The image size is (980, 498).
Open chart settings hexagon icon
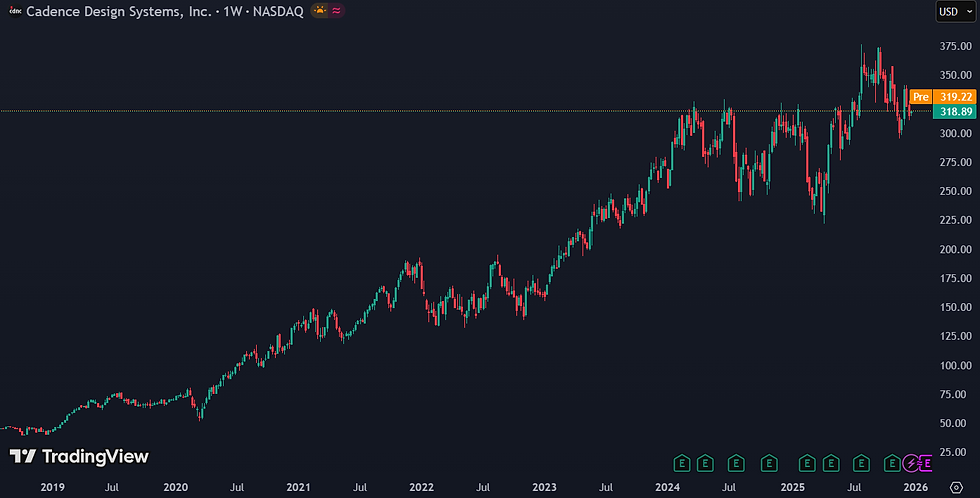[956, 487]
